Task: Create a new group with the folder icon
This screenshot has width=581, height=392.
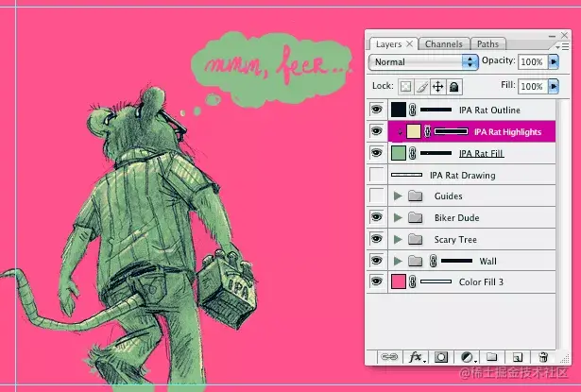Action: coord(491,357)
